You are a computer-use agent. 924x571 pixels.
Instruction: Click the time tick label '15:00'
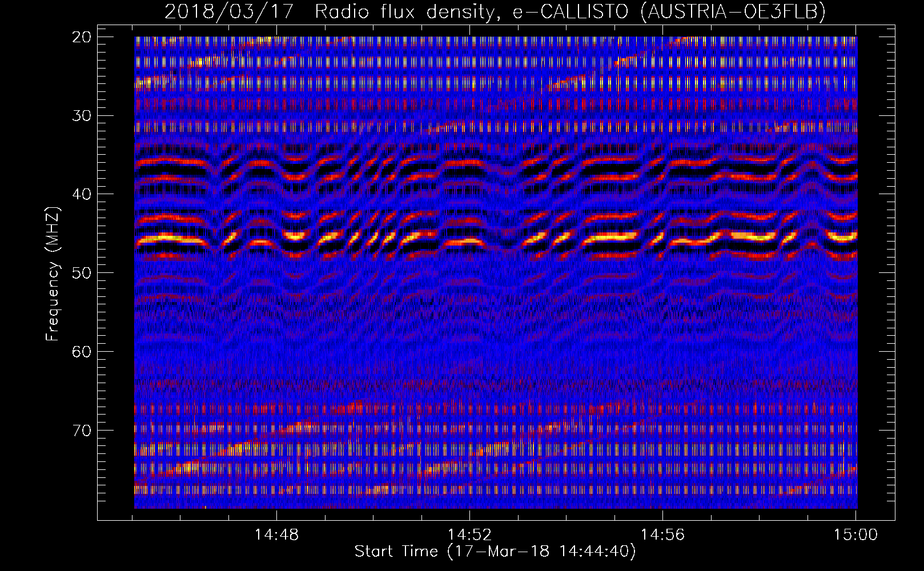[x=855, y=535]
